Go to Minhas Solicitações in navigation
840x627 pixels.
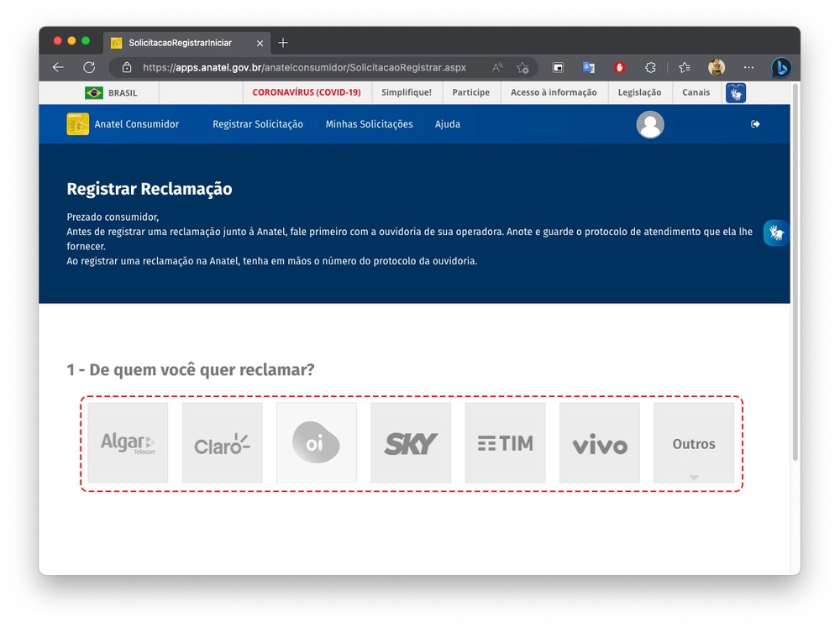tap(369, 124)
